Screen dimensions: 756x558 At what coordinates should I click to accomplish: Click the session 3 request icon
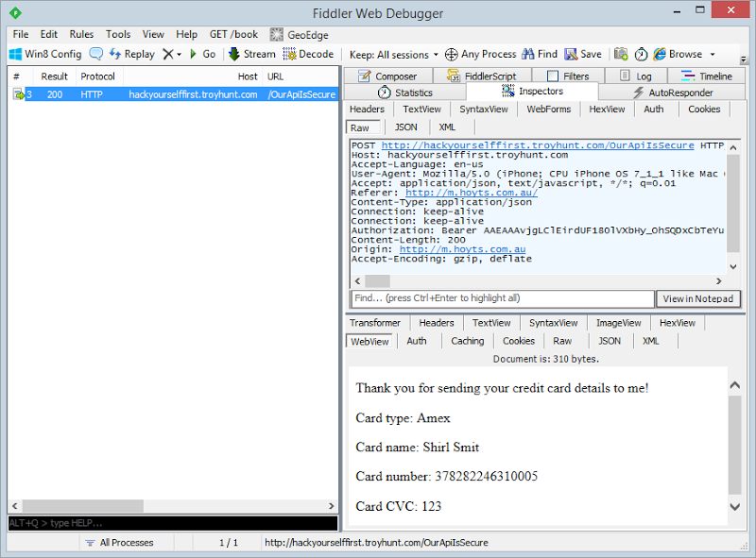tap(19, 94)
